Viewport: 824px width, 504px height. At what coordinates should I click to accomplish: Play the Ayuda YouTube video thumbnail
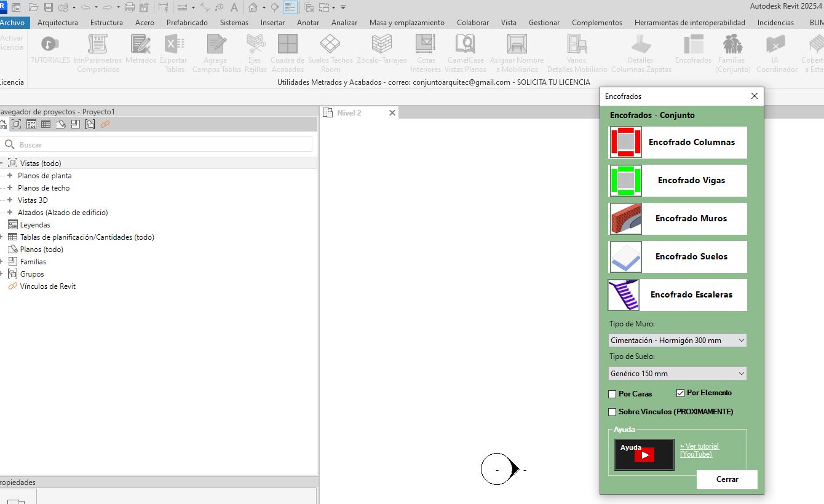(x=644, y=455)
